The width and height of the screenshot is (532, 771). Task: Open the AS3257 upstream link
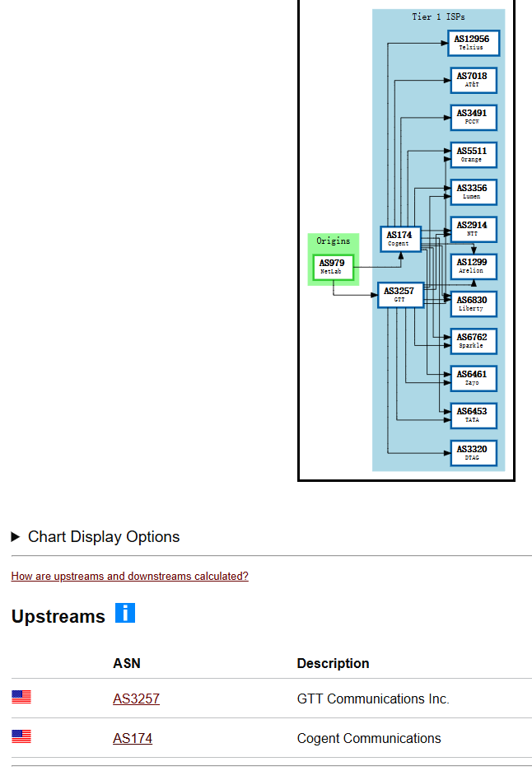coord(136,699)
